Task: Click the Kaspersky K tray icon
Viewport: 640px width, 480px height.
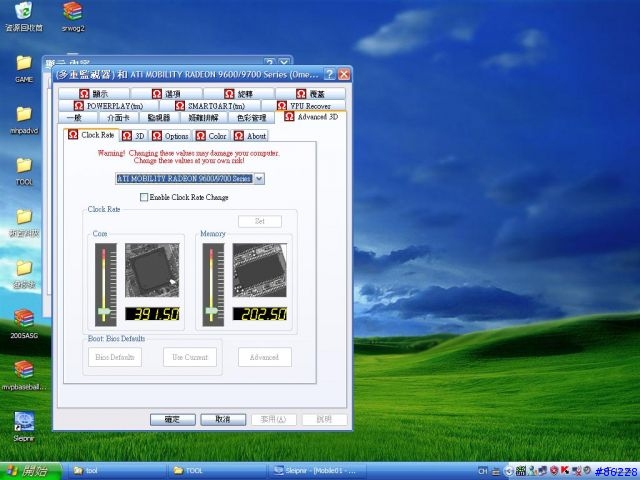Action: (564, 471)
